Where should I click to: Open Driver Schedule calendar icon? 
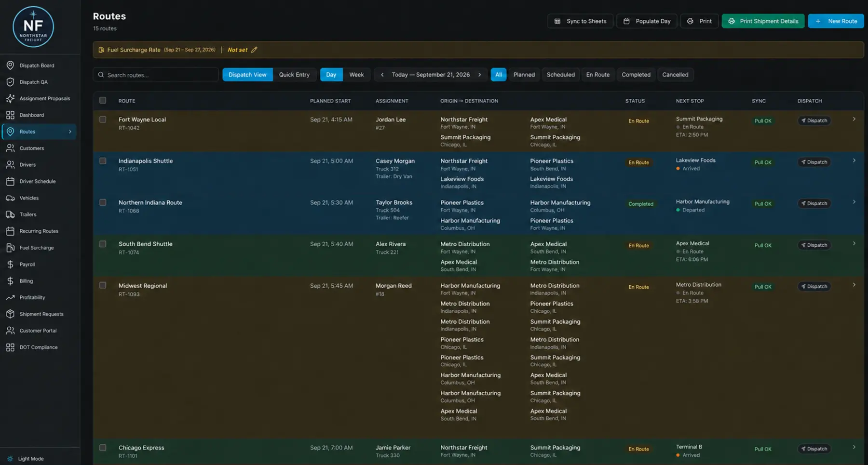tap(10, 182)
